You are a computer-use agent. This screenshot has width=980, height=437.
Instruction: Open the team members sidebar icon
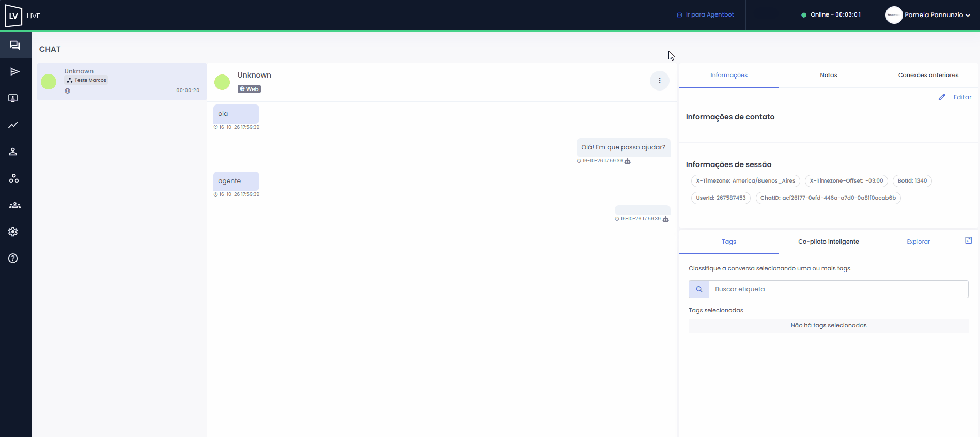[15, 205]
